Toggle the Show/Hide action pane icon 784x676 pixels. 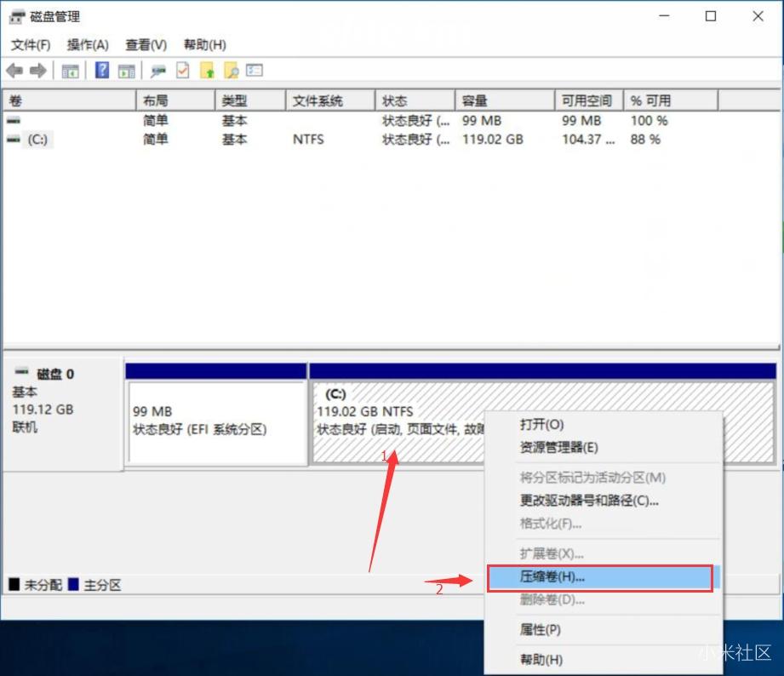[x=126, y=71]
